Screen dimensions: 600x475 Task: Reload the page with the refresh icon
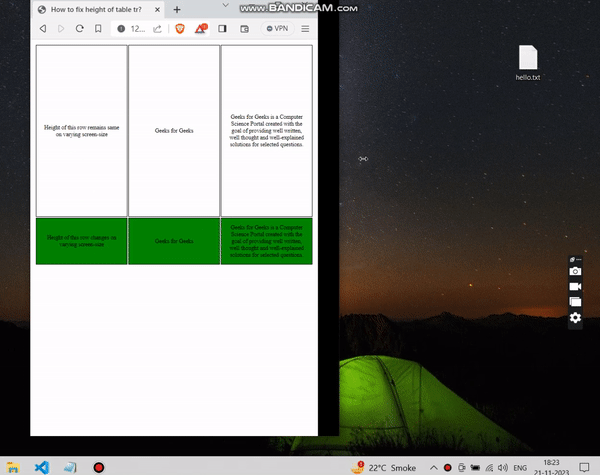[80, 29]
